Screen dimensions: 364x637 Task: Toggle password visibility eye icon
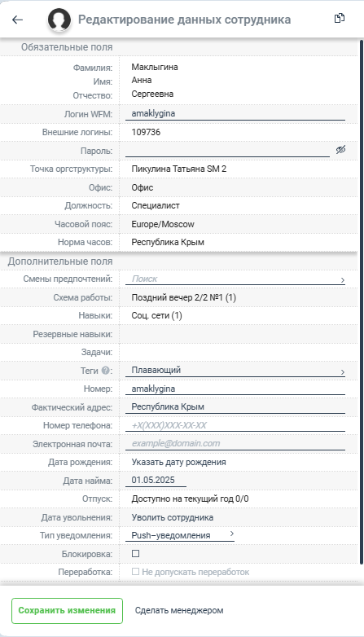340,150
